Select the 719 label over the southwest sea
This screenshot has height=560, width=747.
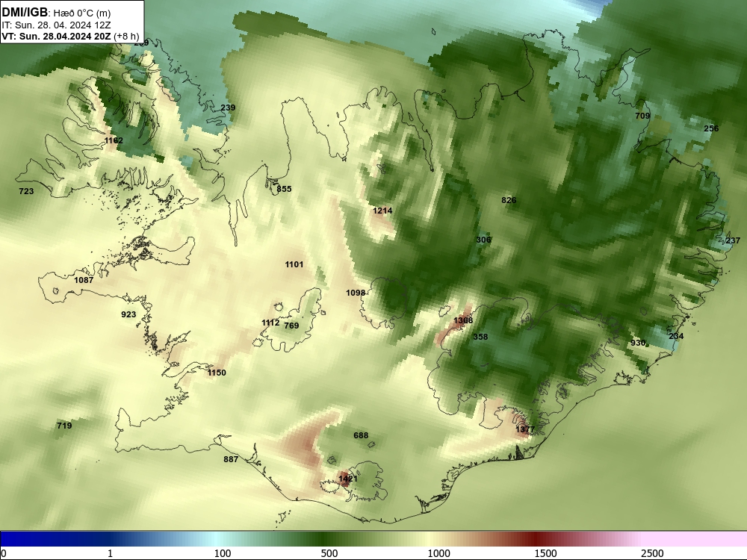click(x=64, y=426)
